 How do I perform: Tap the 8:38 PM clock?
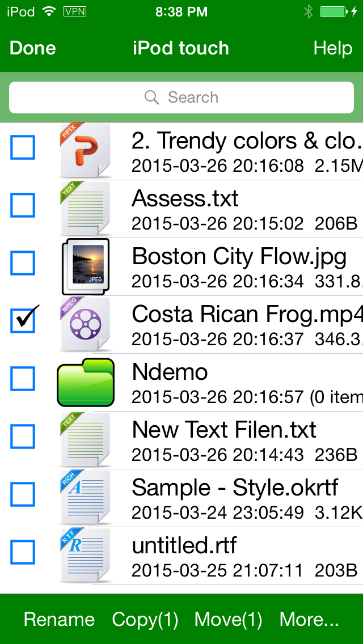pos(181,11)
